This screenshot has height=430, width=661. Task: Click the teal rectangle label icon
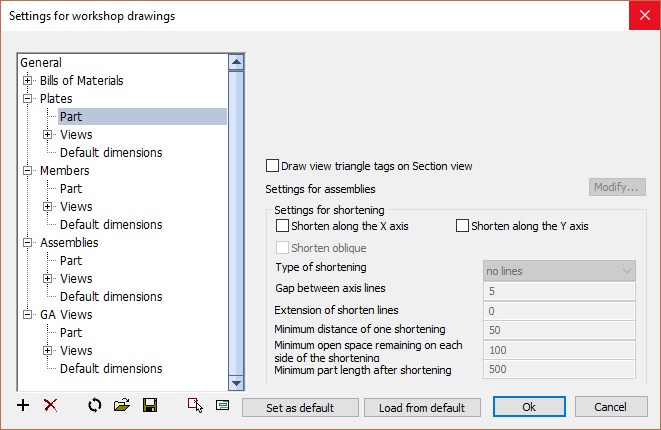[x=223, y=406]
